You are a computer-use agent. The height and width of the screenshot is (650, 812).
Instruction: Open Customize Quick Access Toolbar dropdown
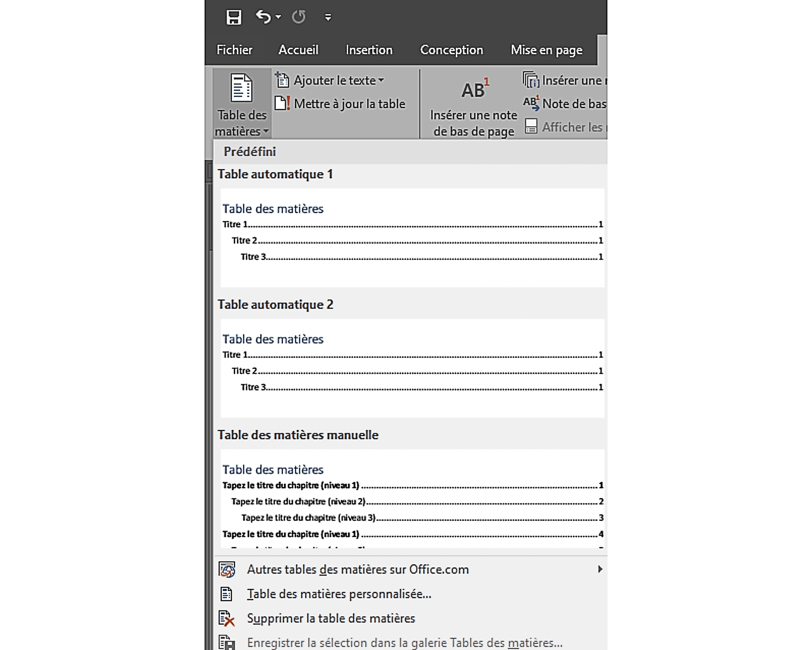coord(328,17)
